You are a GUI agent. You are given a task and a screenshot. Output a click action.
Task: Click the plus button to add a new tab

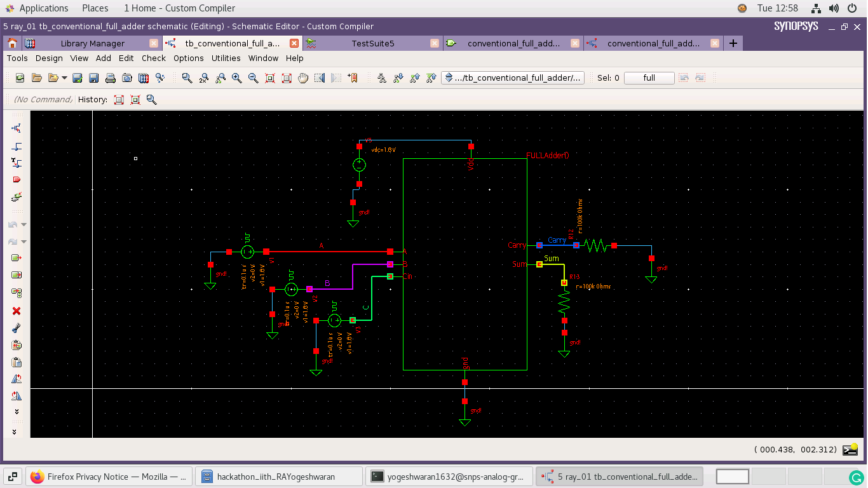click(x=733, y=43)
